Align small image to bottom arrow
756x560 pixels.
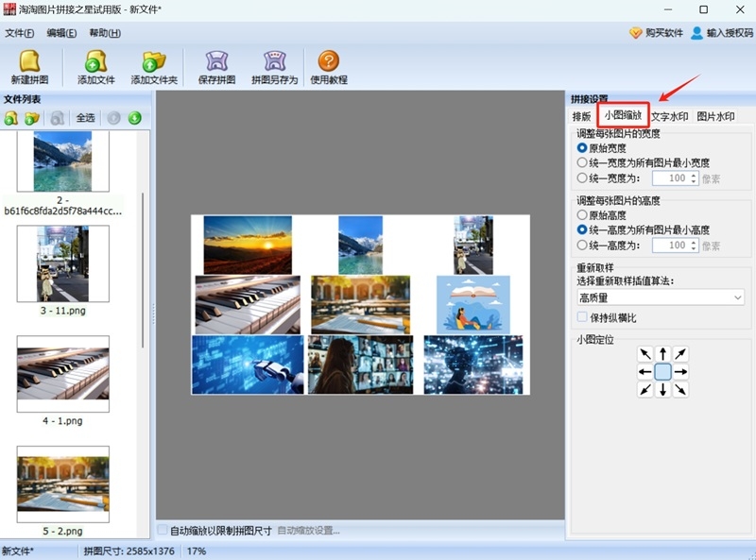pos(663,389)
